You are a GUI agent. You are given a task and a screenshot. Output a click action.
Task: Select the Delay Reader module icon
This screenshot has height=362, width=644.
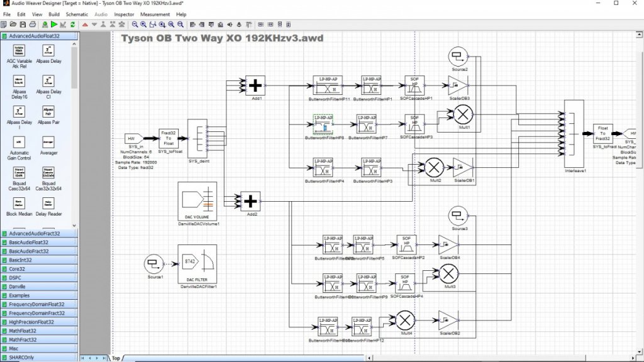[48, 203]
